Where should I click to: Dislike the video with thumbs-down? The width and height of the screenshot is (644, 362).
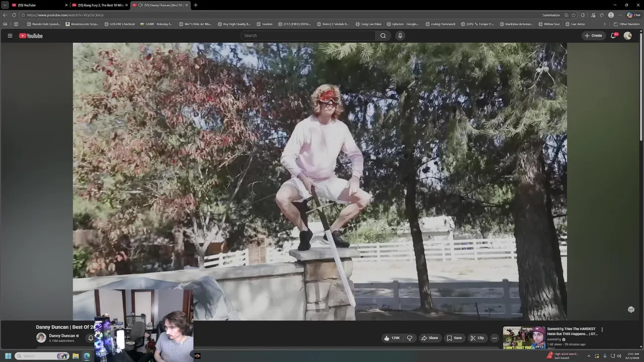[410, 338]
